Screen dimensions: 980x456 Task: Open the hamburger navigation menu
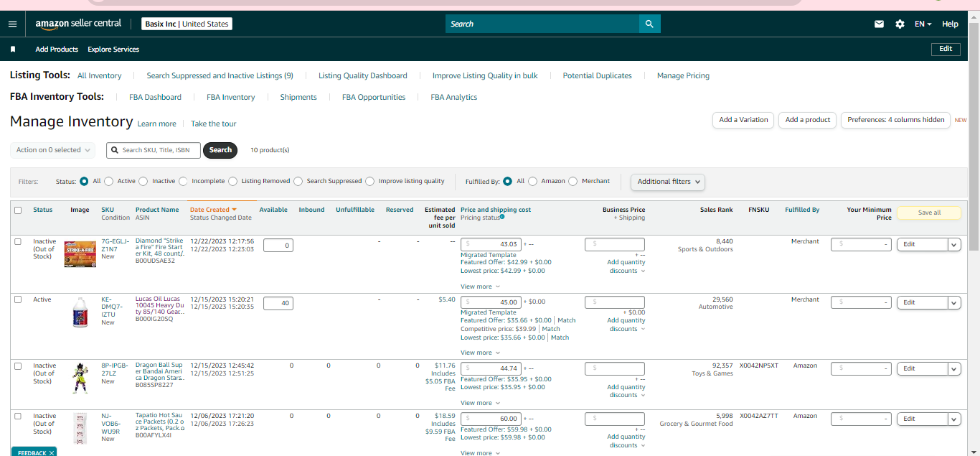[12, 24]
